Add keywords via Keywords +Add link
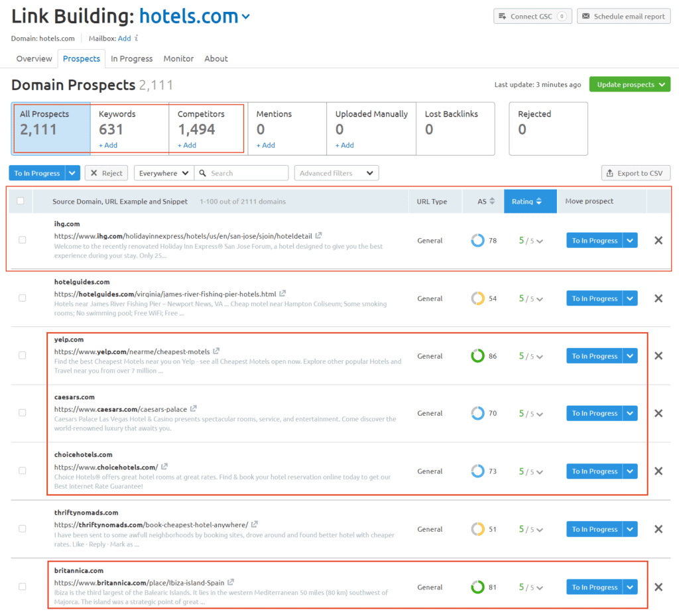The image size is (679, 616). point(108,145)
